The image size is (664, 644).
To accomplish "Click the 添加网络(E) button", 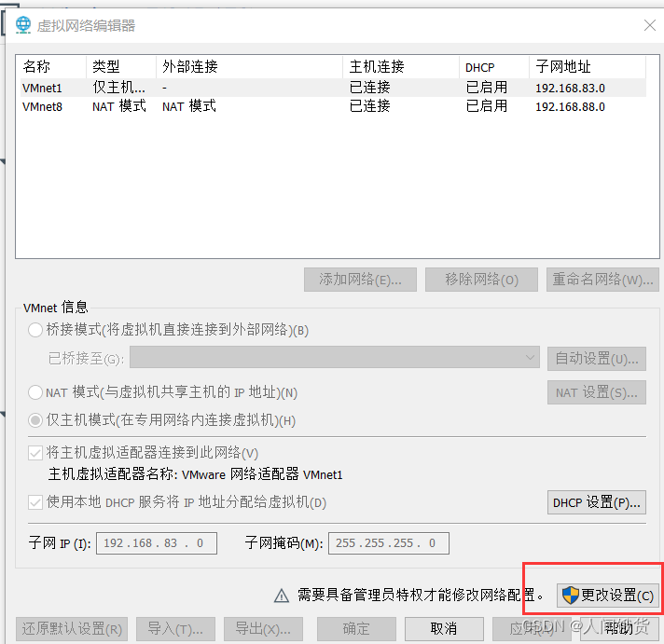I will point(360,280).
